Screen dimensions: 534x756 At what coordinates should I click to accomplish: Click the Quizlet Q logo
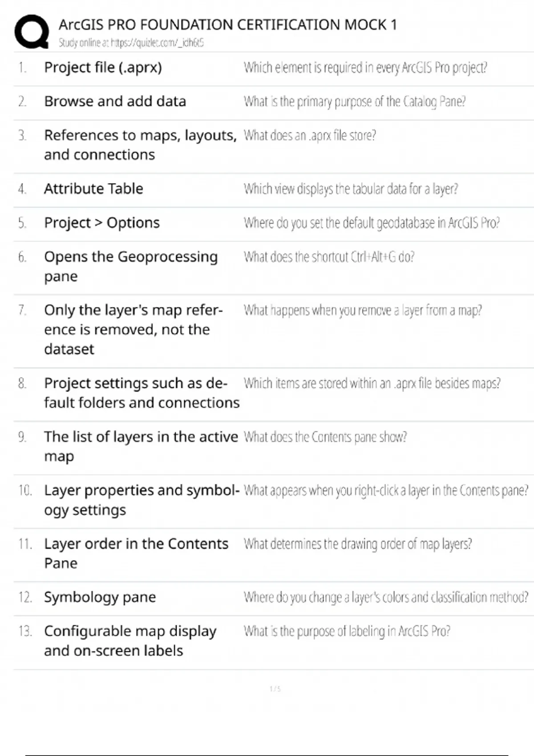click(32, 31)
